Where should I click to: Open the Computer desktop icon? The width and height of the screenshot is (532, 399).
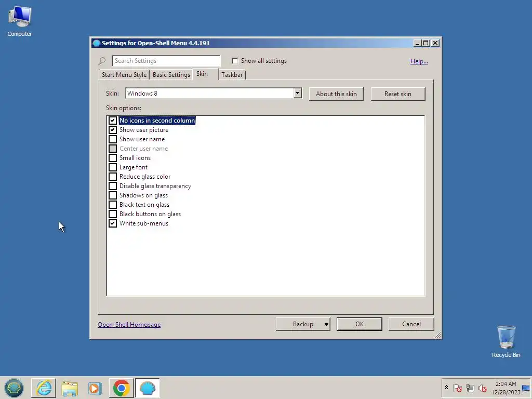tap(19, 21)
